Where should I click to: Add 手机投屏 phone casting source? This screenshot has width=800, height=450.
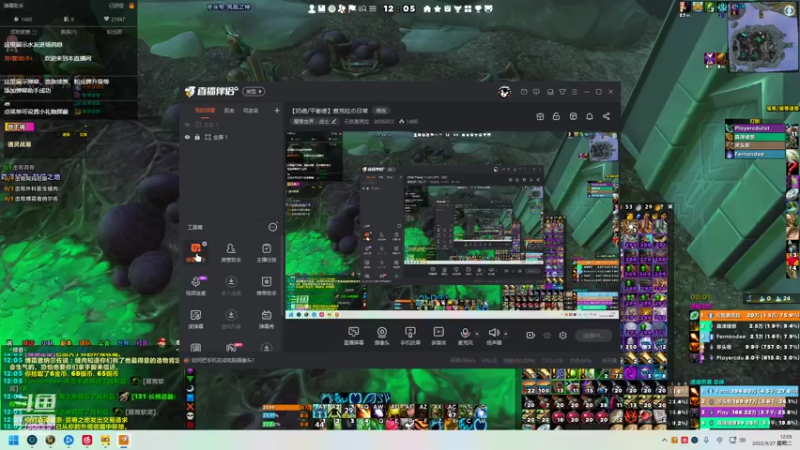pos(410,336)
